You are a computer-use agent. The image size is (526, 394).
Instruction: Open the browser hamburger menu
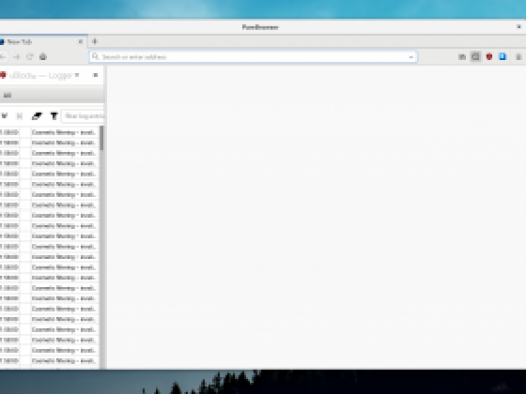coord(519,57)
